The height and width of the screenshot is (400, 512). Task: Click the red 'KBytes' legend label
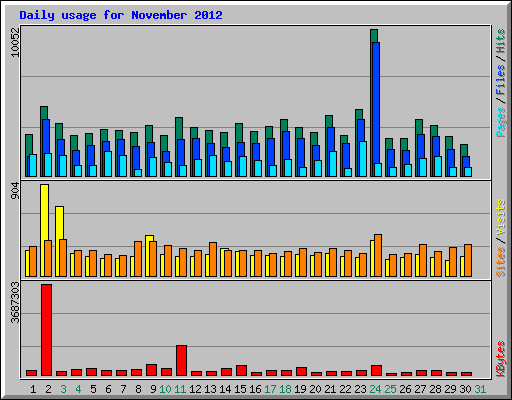pyautogui.click(x=500, y=359)
